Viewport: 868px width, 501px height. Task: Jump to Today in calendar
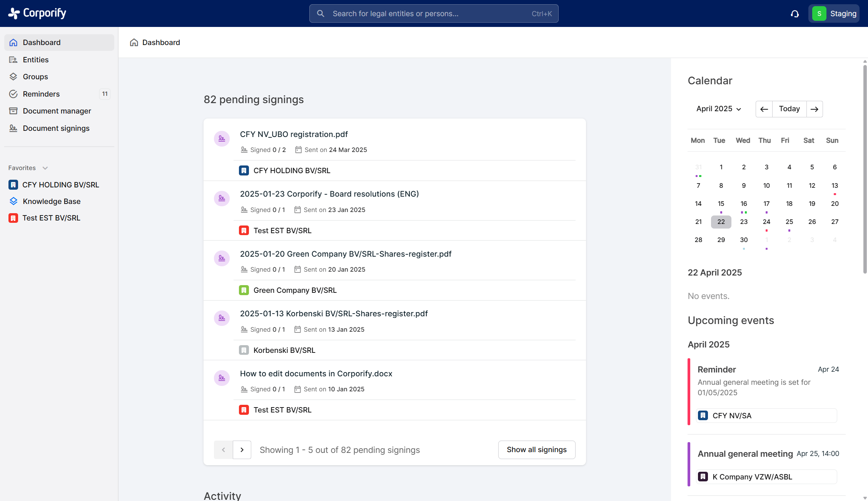(x=789, y=109)
